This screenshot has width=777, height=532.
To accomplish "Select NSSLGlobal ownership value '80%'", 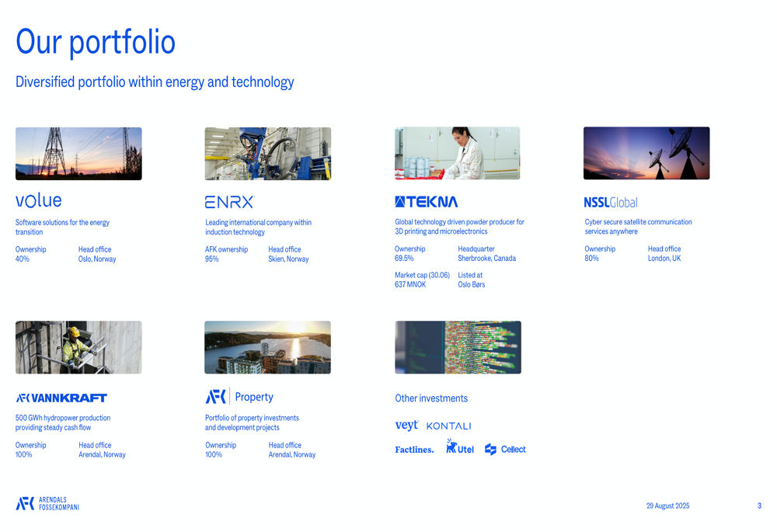I will click(591, 259).
